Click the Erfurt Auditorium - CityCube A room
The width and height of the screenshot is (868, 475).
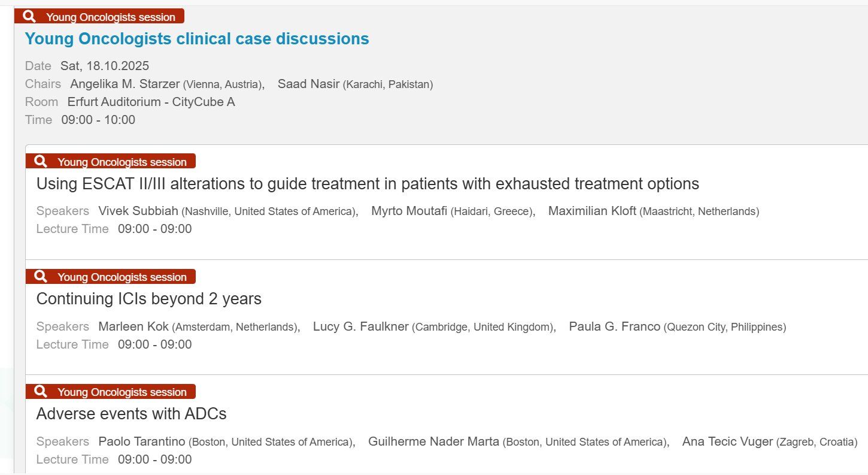point(151,102)
